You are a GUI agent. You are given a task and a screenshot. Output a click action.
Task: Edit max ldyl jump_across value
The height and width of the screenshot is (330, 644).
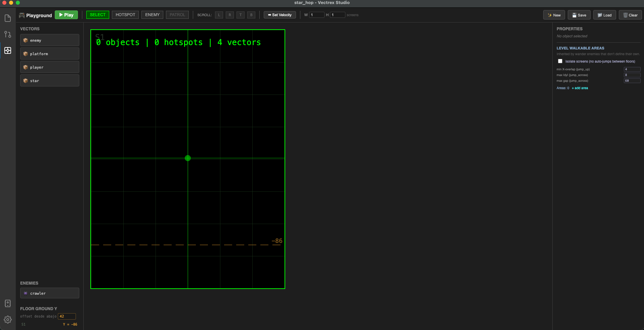pyautogui.click(x=632, y=75)
